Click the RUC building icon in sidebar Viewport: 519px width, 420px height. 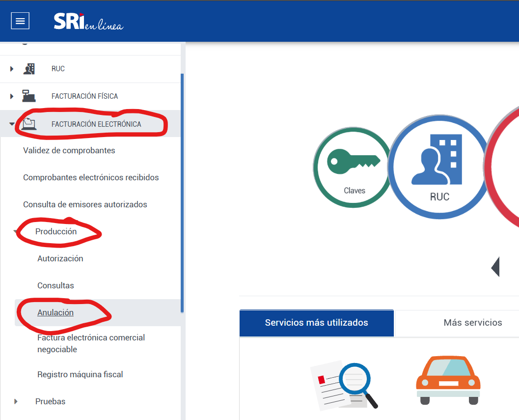29,69
